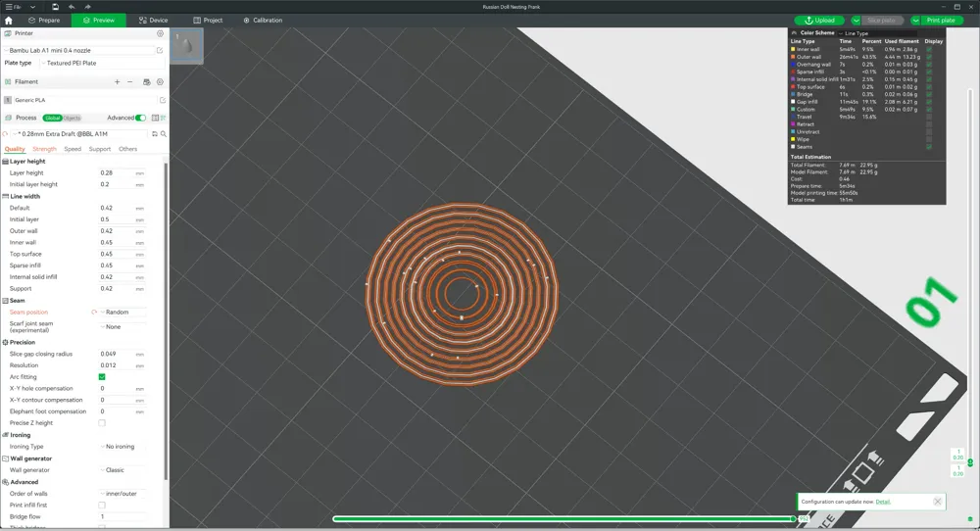Open printer settings gear icon

pos(160,33)
